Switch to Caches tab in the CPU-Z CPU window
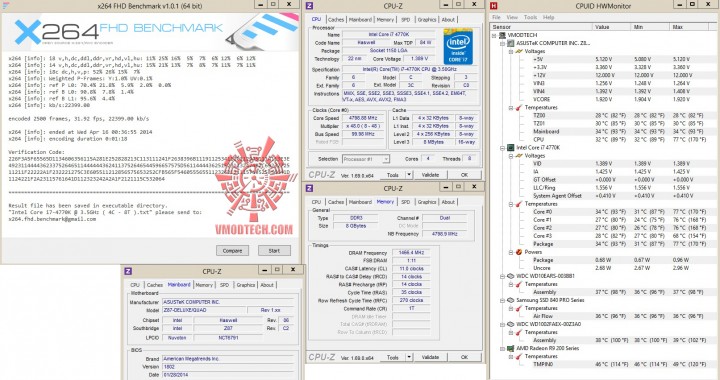This screenshot has width=720, height=380. 336,19
